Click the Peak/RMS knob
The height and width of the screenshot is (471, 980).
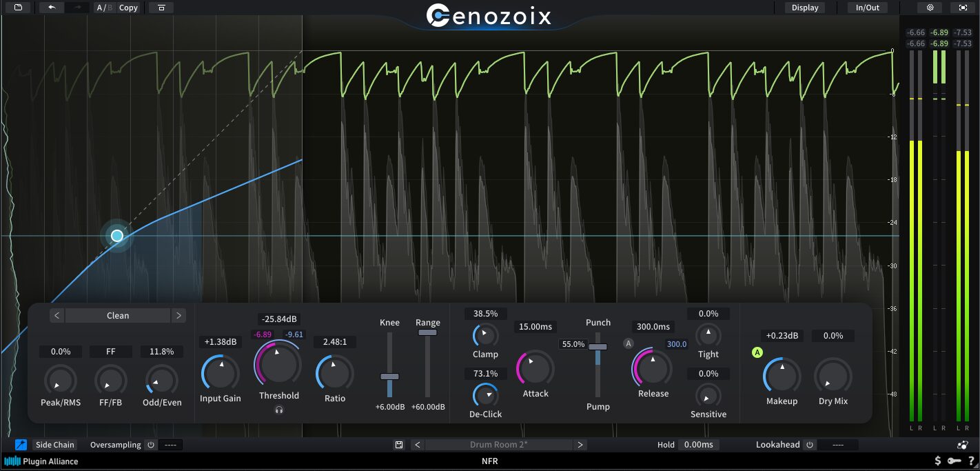[x=61, y=381]
